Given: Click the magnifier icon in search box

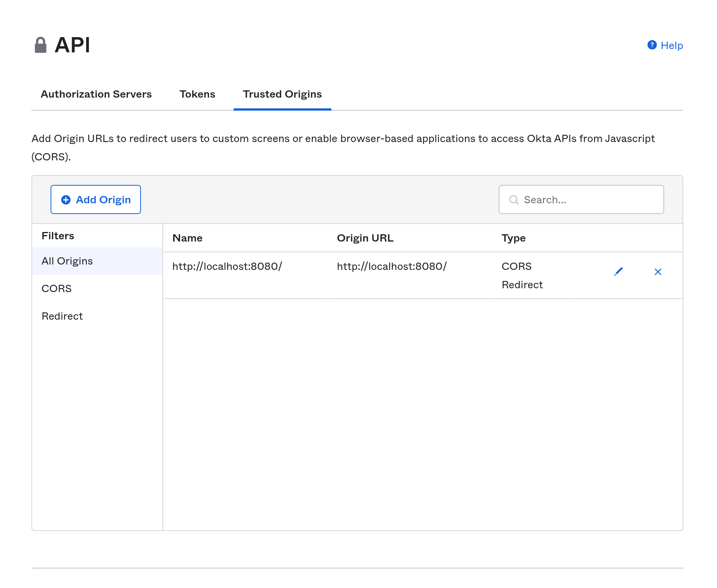Looking at the screenshot, I should tap(514, 200).
